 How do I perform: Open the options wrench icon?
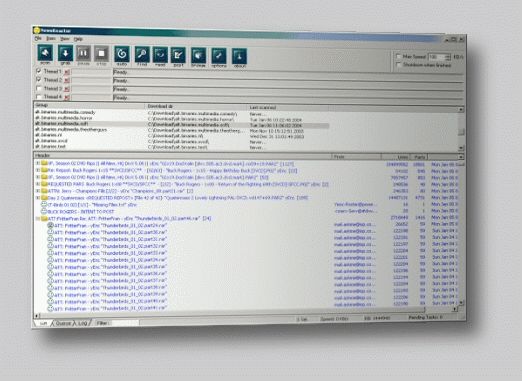219,56
